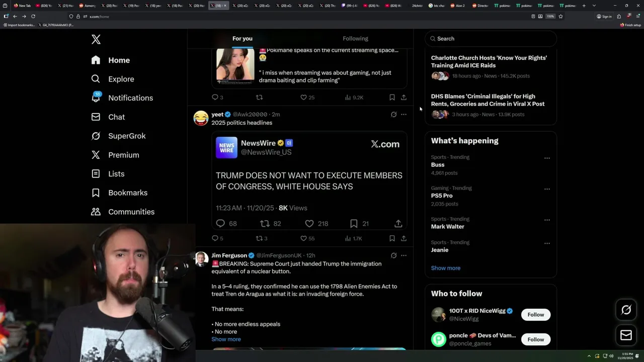Like yeet's post with 55 likes
Viewport: 644px width, 362px height.
[x=307, y=238]
